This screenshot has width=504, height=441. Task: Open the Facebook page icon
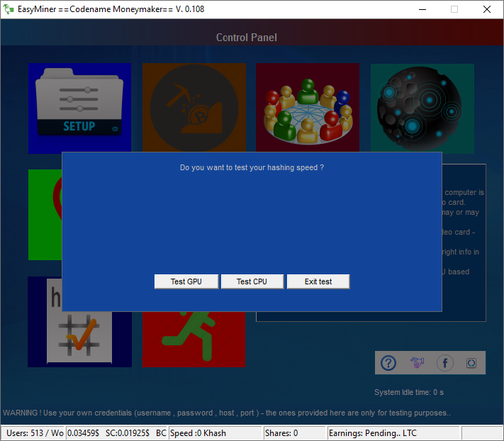[445, 363]
